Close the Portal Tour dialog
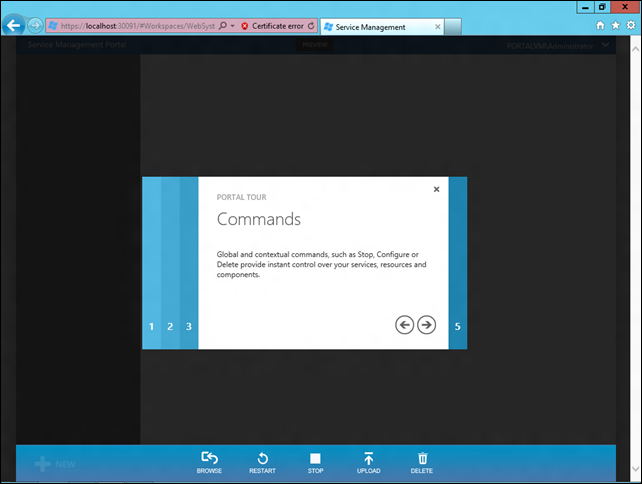 (436, 189)
